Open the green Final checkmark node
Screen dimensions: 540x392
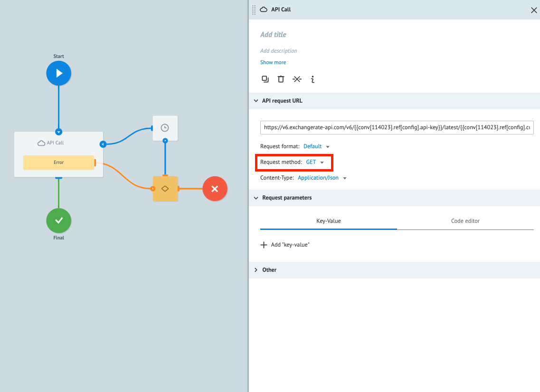[x=58, y=220]
